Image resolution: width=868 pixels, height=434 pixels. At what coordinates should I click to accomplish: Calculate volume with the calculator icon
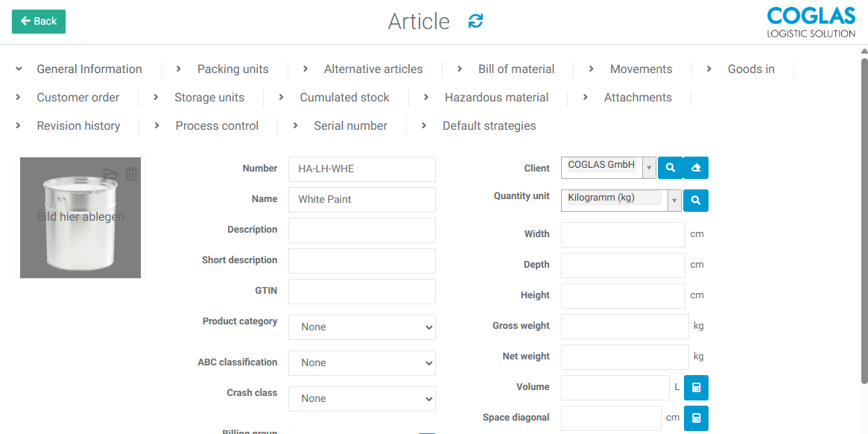coord(696,388)
